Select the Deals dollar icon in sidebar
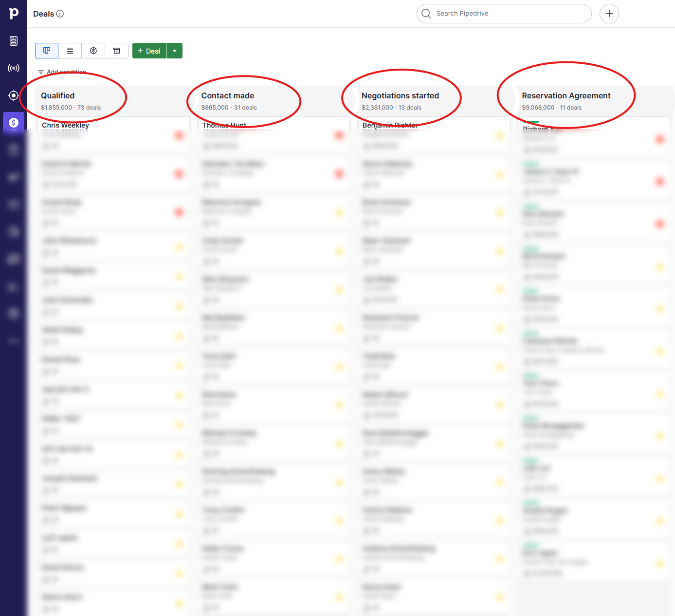This screenshot has width=675, height=616. [13, 123]
